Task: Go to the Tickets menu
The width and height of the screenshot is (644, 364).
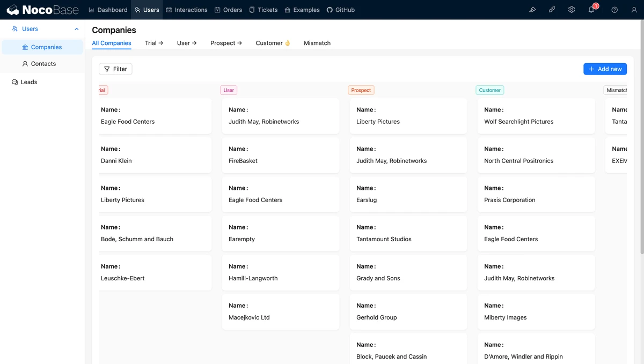Action: [x=264, y=10]
